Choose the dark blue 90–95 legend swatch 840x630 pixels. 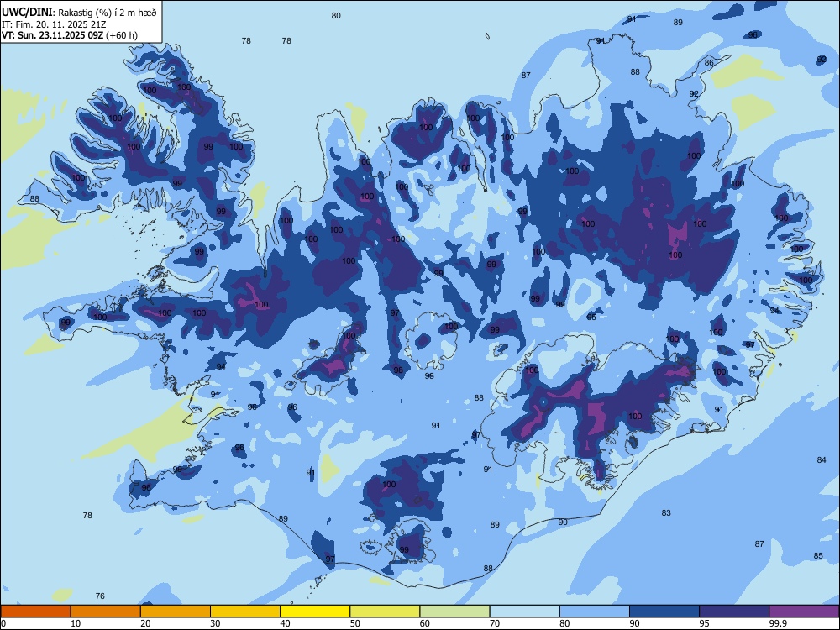pos(664,612)
